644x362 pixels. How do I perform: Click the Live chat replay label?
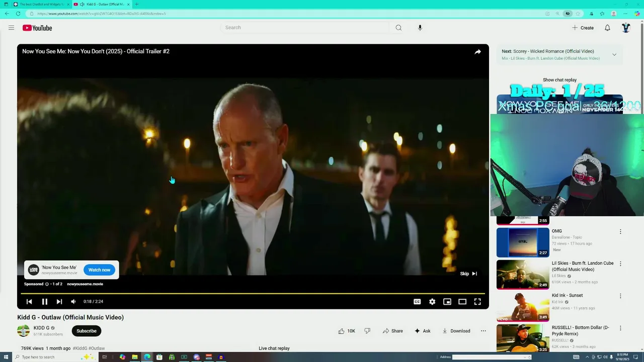pos(274,348)
